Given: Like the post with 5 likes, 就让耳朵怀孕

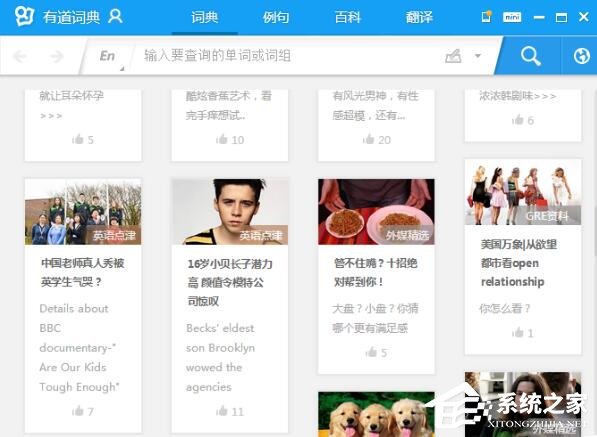Looking at the screenshot, I should pyautogui.click(x=83, y=139).
